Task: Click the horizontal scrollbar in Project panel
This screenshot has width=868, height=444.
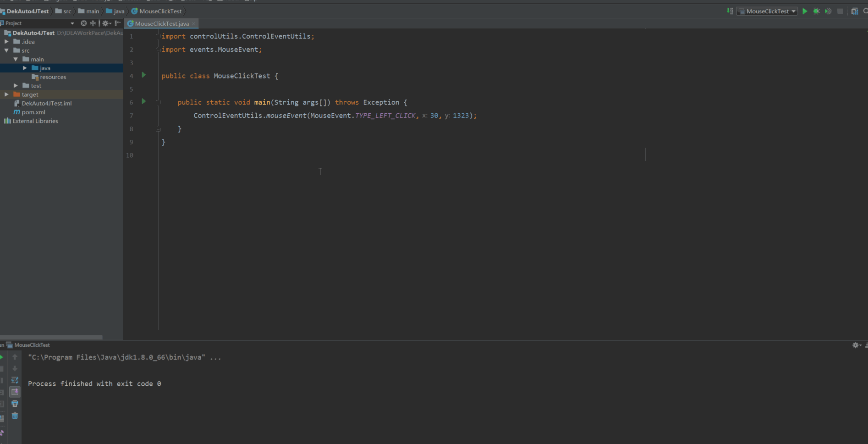Action: 51,337
